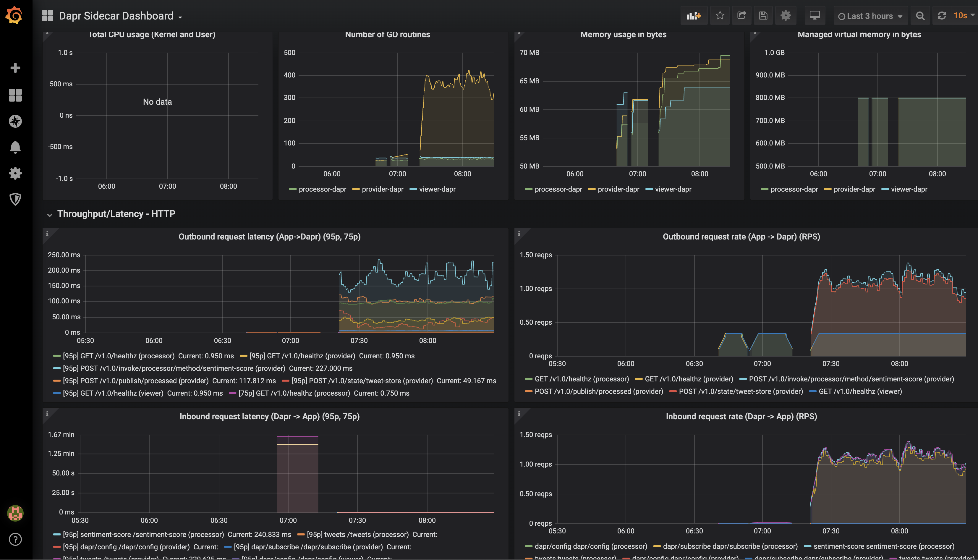Click dashboard grid icon beside title
978x560 pixels.
point(47,16)
